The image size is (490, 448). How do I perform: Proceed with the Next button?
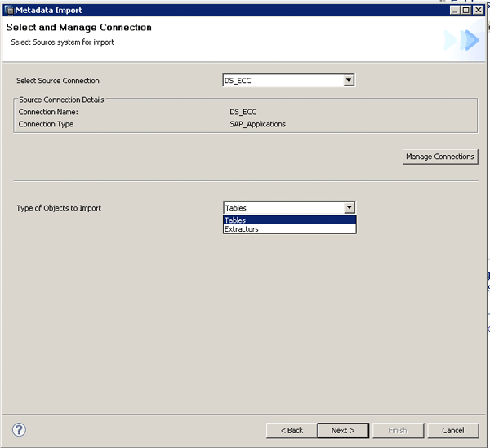[x=343, y=430]
